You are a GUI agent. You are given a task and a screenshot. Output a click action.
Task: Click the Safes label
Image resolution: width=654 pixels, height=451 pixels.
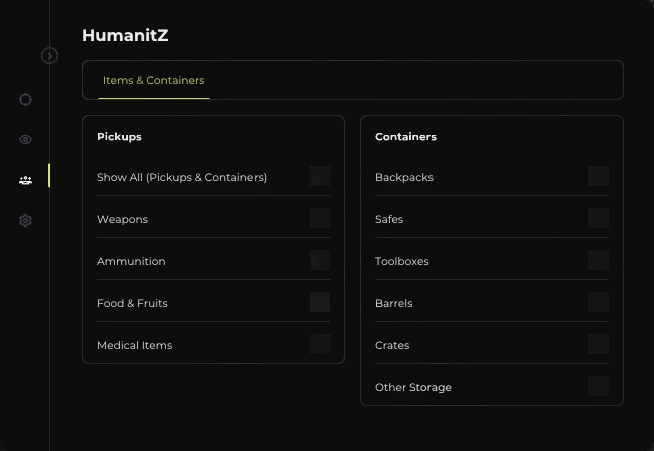coord(389,219)
